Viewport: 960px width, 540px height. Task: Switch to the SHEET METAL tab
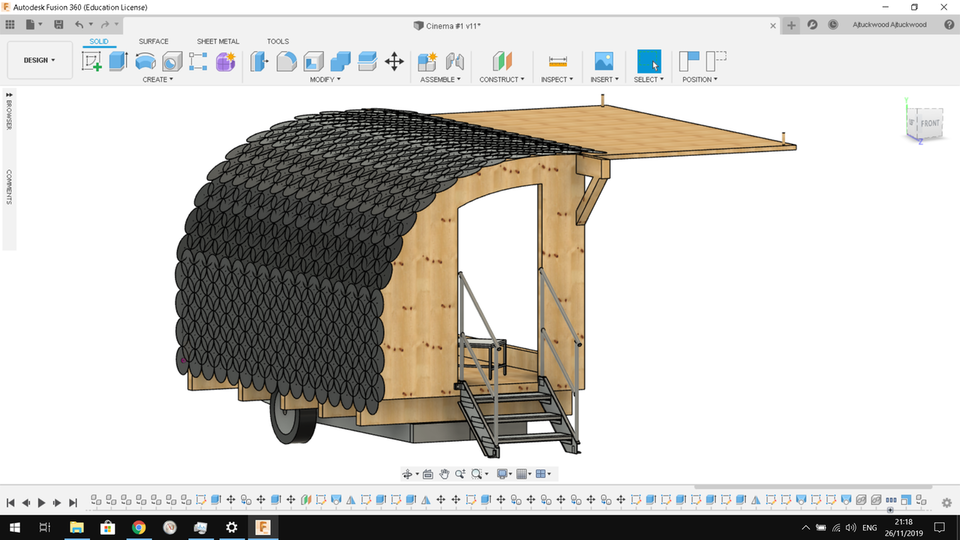click(x=217, y=41)
